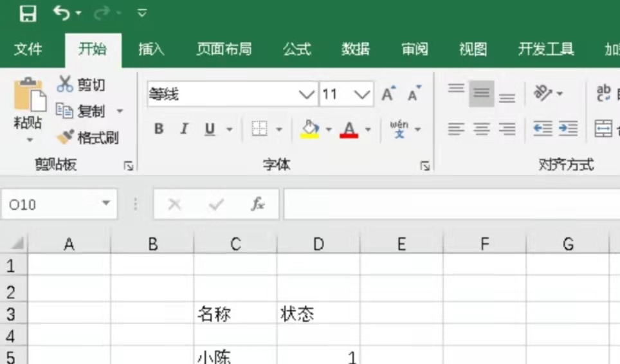Open the Name Box dropdown arrow

click(x=106, y=204)
